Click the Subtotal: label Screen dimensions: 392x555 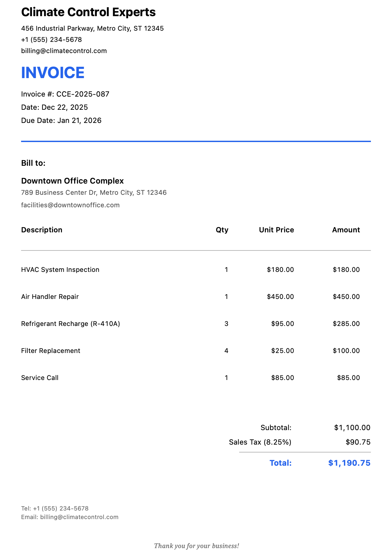point(276,428)
